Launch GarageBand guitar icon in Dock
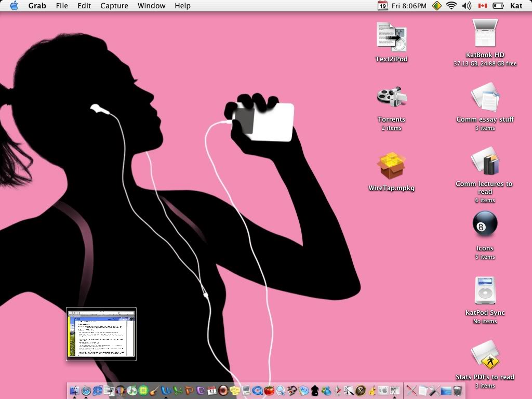Image resolution: width=532 pixels, height=399 pixels. click(x=154, y=391)
